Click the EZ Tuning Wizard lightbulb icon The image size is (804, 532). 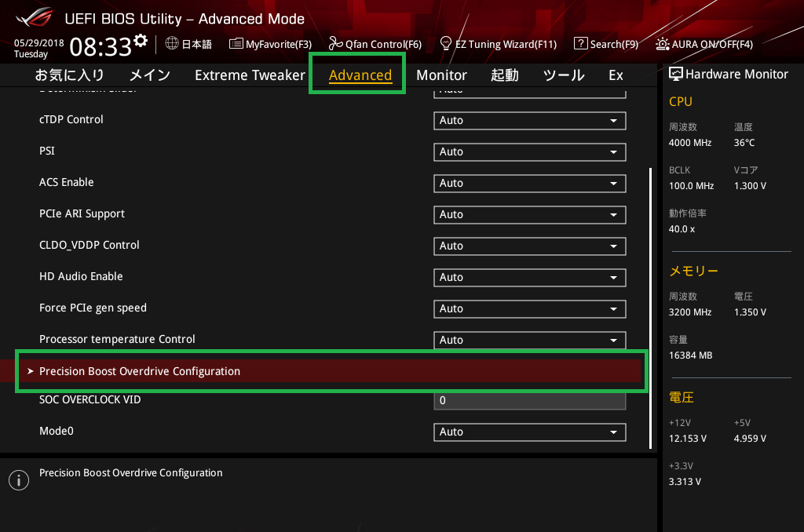pos(446,44)
